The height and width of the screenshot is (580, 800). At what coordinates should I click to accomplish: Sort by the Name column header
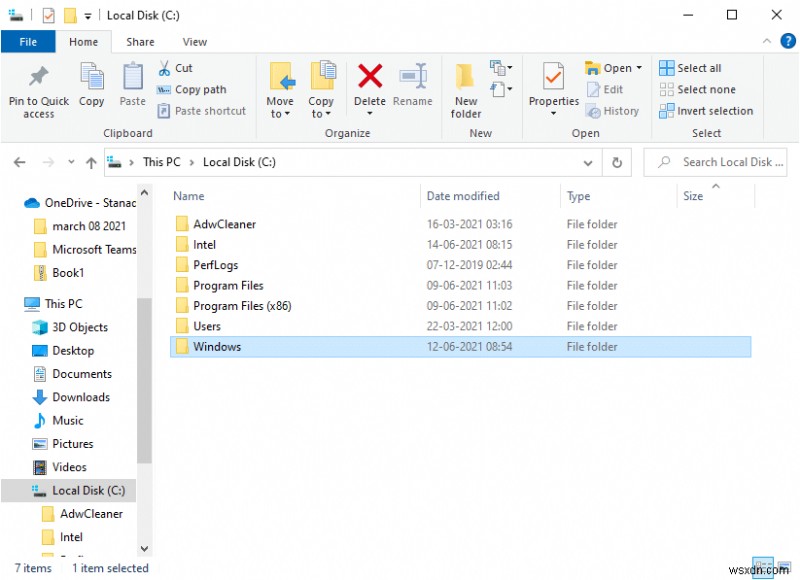click(x=189, y=196)
